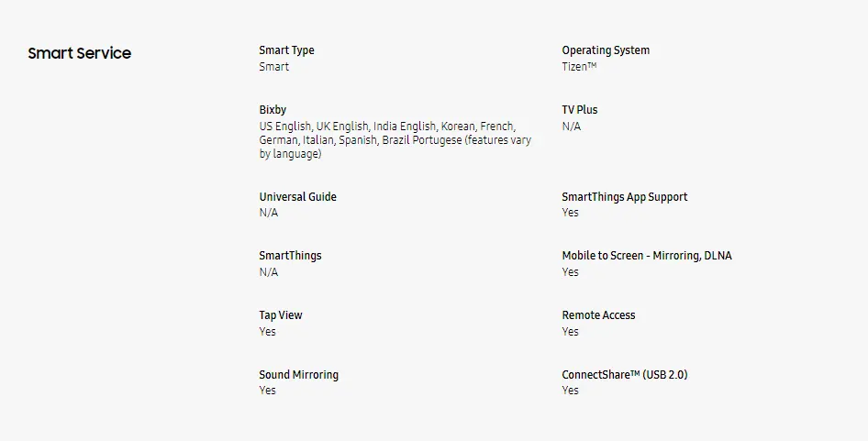Click the Yes value under Tap View
Image resolution: width=868 pixels, height=441 pixels.
[268, 332]
